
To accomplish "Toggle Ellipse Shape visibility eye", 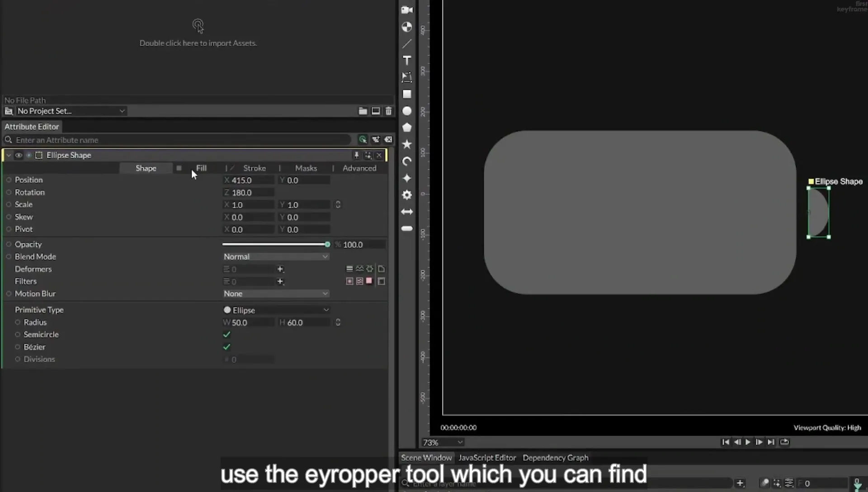I will (19, 155).
